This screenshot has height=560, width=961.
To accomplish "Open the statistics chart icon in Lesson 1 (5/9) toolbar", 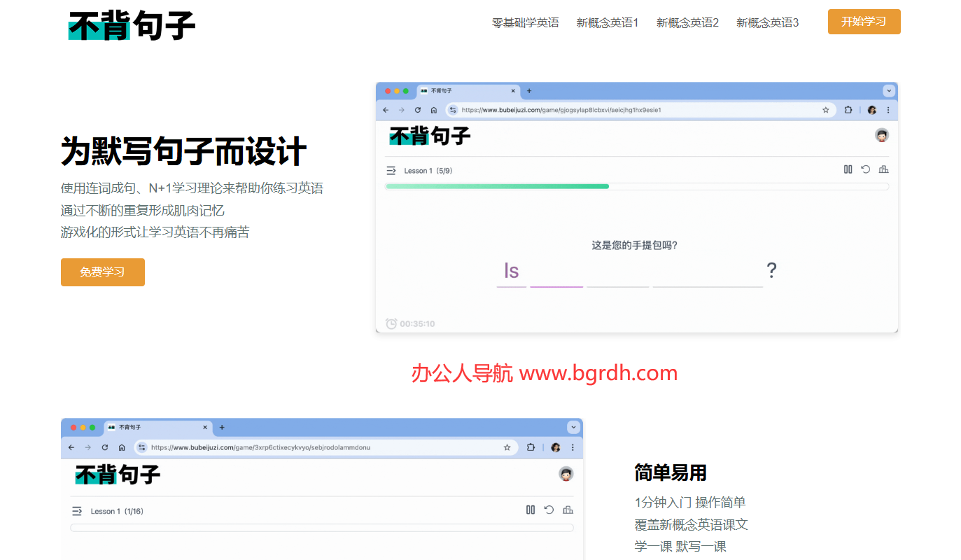I will (883, 169).
